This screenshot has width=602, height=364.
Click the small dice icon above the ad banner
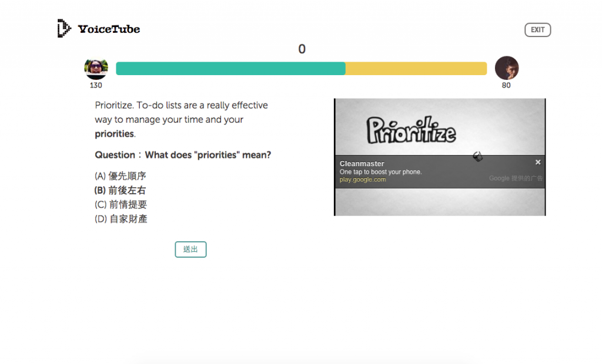click(x=478, y=156)
